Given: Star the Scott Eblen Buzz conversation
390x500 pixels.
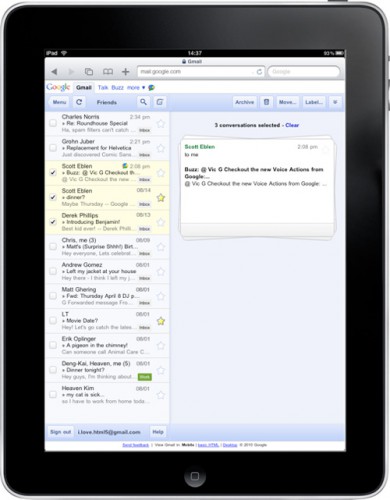Looking at the screenshot, I should point(161,173).
